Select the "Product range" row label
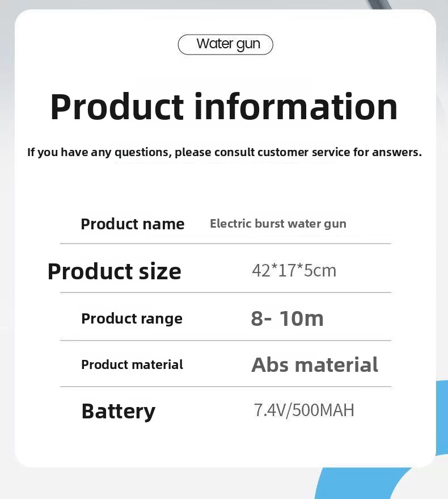This screenshot has width=448, height=499. click(x=132, y=318)
